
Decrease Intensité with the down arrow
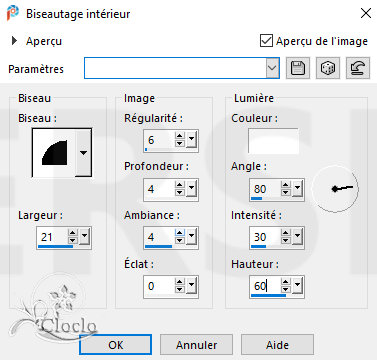click(x=286, y=240)
